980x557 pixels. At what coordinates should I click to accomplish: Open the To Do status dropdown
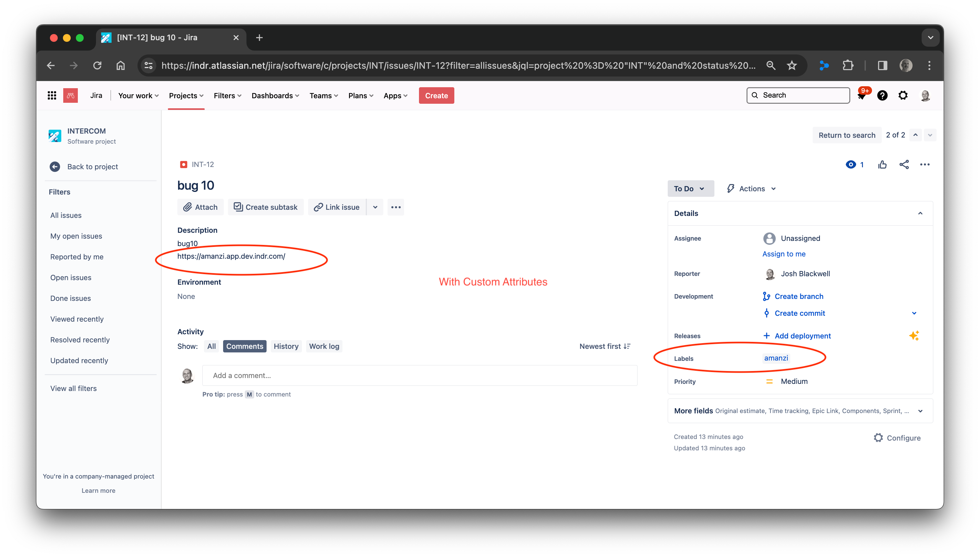coord(690,189)
